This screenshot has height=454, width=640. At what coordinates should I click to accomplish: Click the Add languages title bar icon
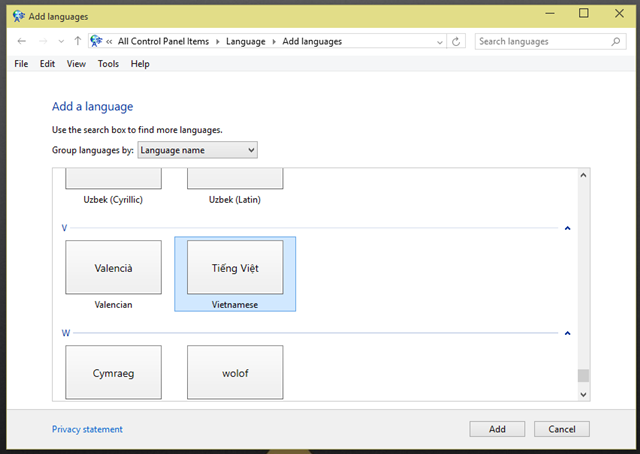(19, 16)
